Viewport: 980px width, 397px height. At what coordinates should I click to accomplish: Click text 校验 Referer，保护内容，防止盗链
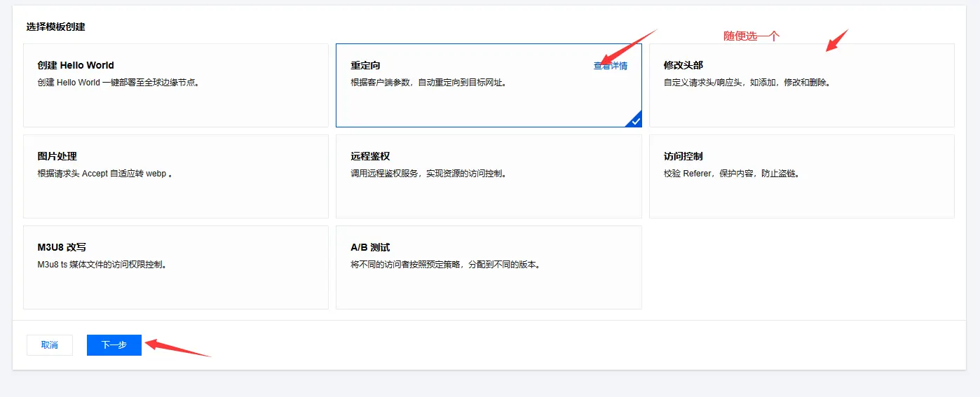click(x=732, y=173)
